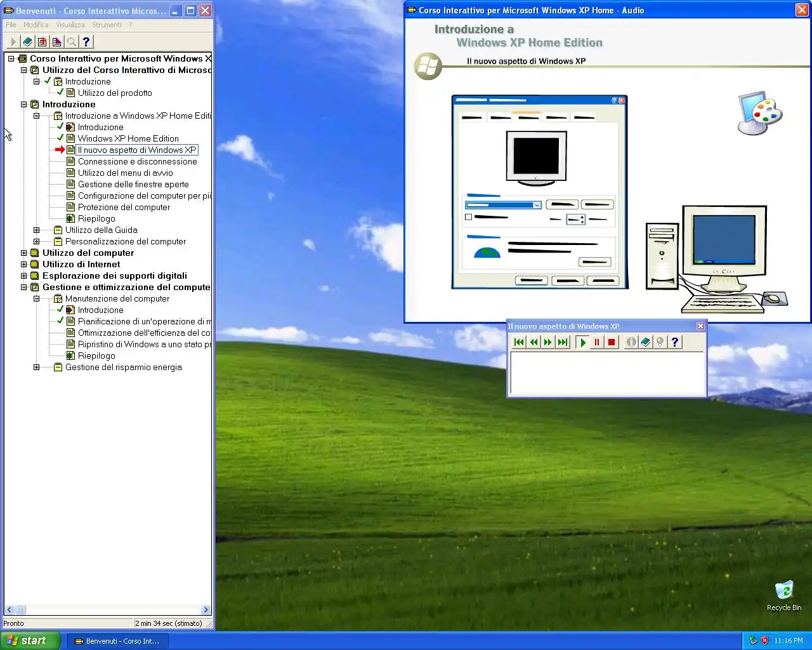
Task: Open the ? help menu
Action: pos(131,25)
